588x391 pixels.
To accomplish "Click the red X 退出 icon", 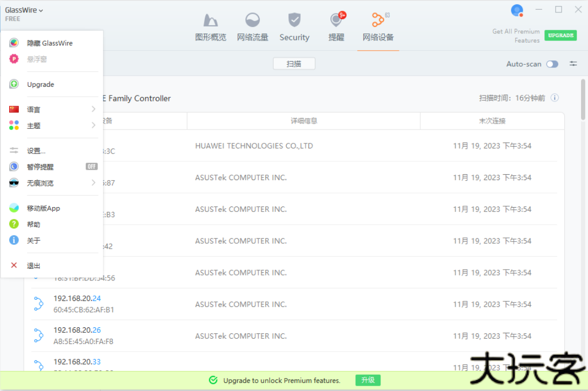I will 14,265.
